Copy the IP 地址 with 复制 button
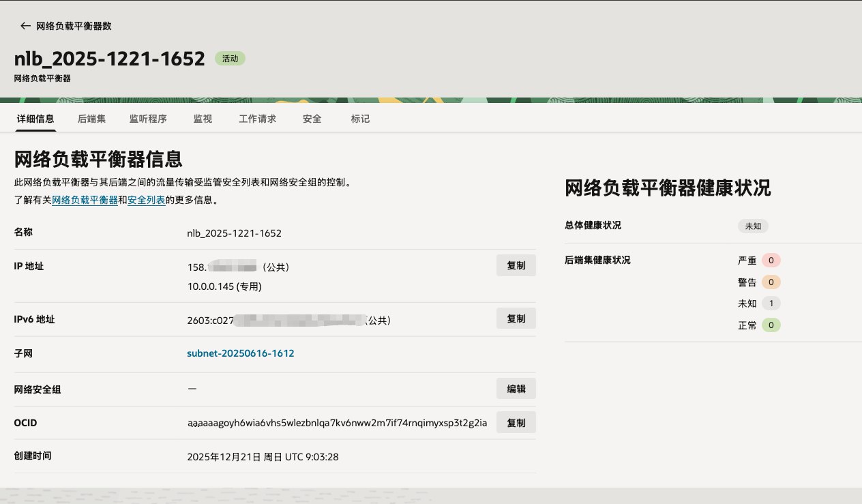This screenshot has height=504, width=862. [516, 265]
